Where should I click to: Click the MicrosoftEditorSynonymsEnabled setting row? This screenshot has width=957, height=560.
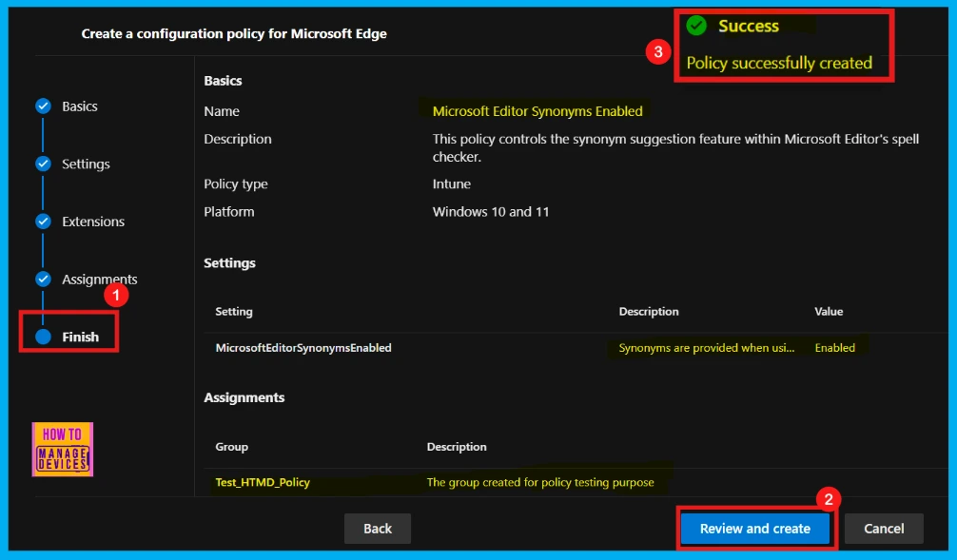576,348
